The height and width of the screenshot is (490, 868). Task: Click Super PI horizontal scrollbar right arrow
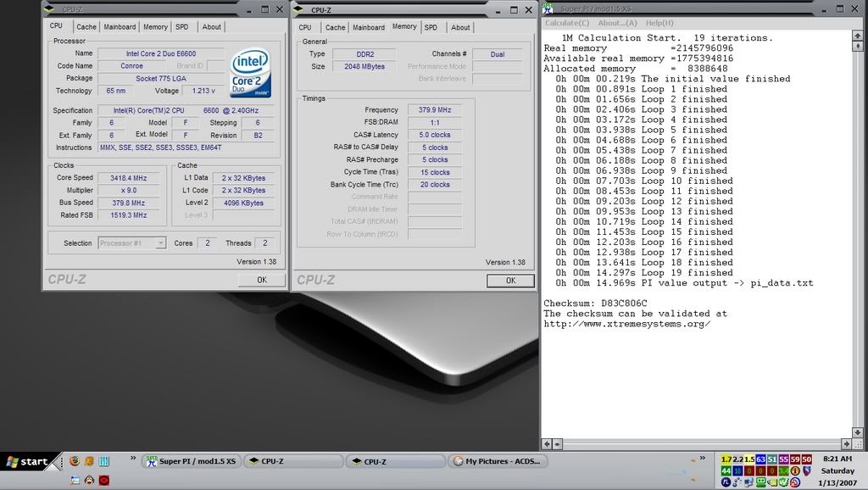click(847, 443)
